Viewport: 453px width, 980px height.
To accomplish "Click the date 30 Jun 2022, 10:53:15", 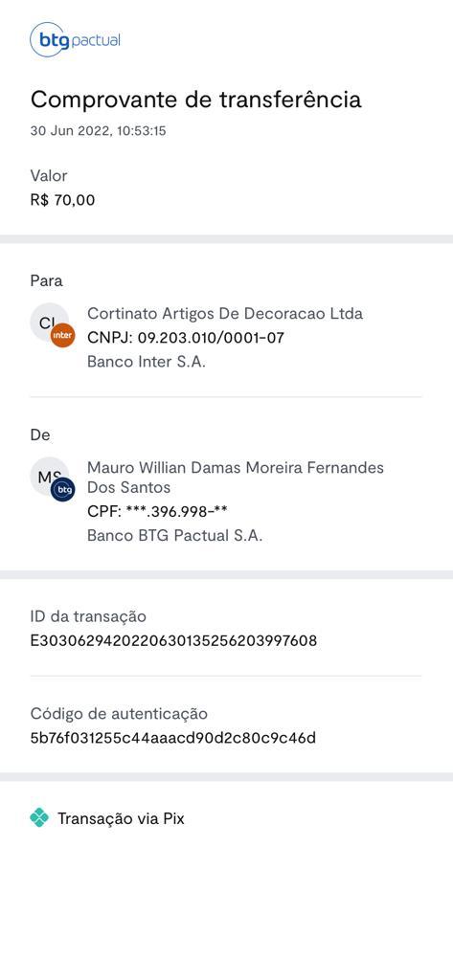I will (x=99, y=131).
